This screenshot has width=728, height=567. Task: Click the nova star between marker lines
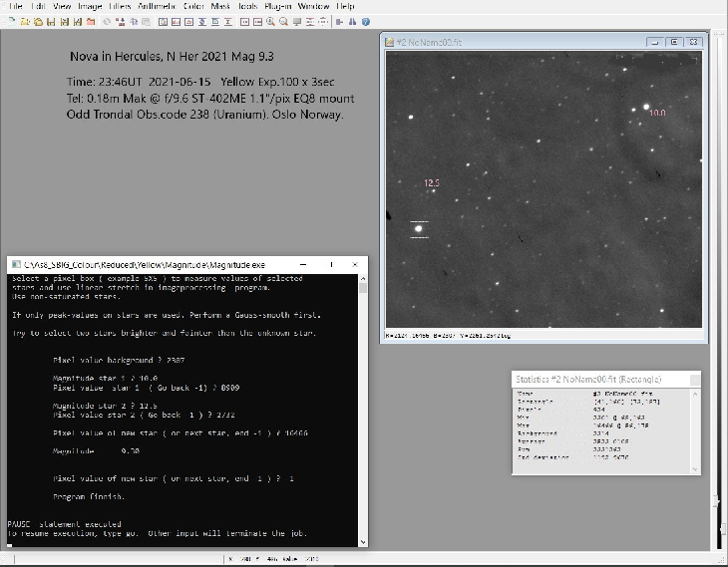pyautogui.click(x=418, y=229)
